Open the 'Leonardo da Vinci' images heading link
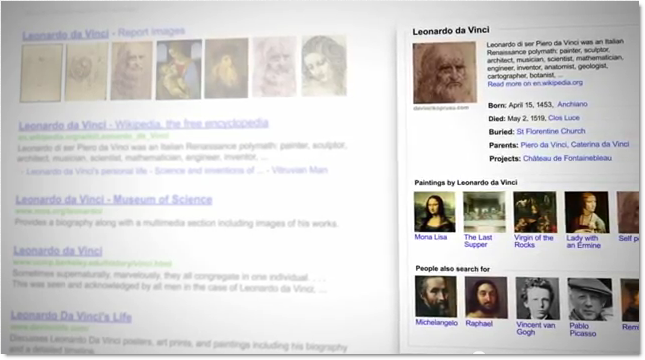The image size is (645, 360). tap(65, 35)
